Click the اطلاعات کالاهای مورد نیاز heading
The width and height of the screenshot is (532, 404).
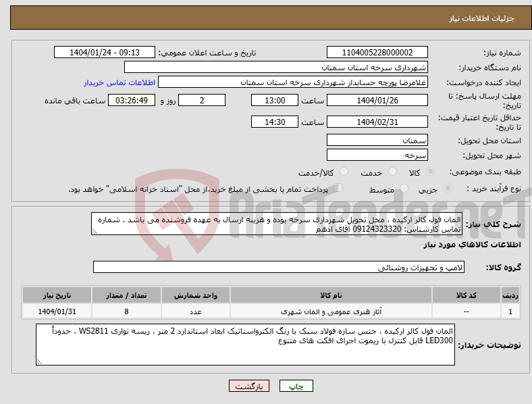point(472,245)
